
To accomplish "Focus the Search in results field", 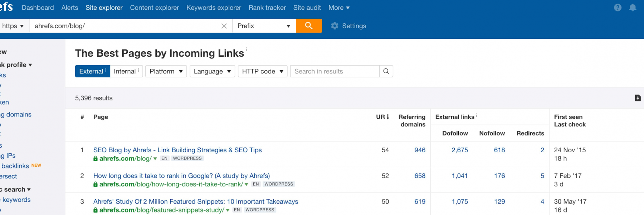I will click(x=335, y=71).
